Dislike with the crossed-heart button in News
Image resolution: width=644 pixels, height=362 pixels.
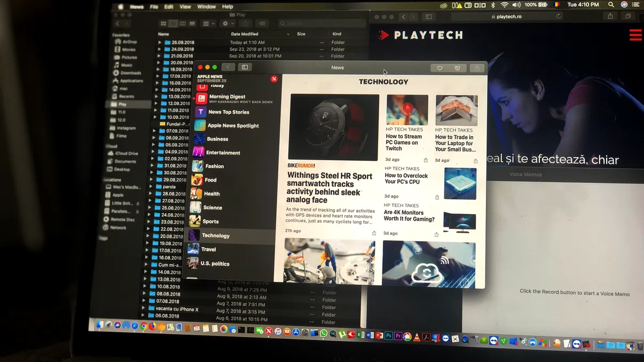(x=458, y=68)
